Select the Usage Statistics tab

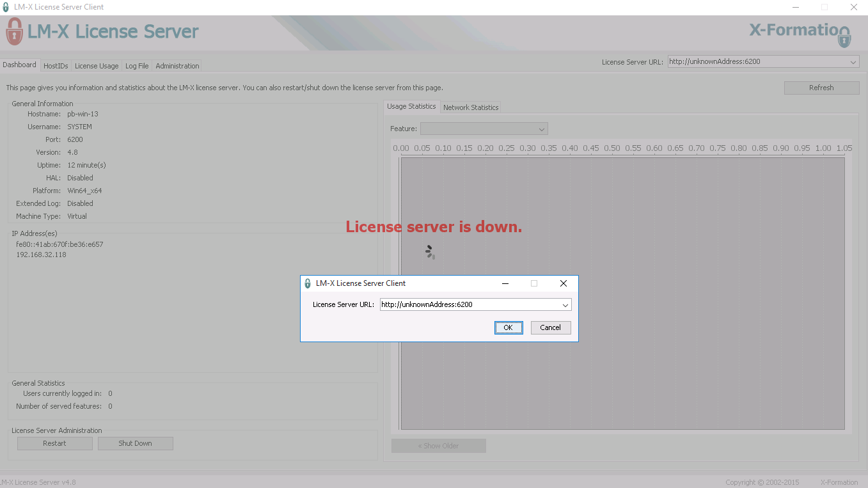click(x=411, y=106)
